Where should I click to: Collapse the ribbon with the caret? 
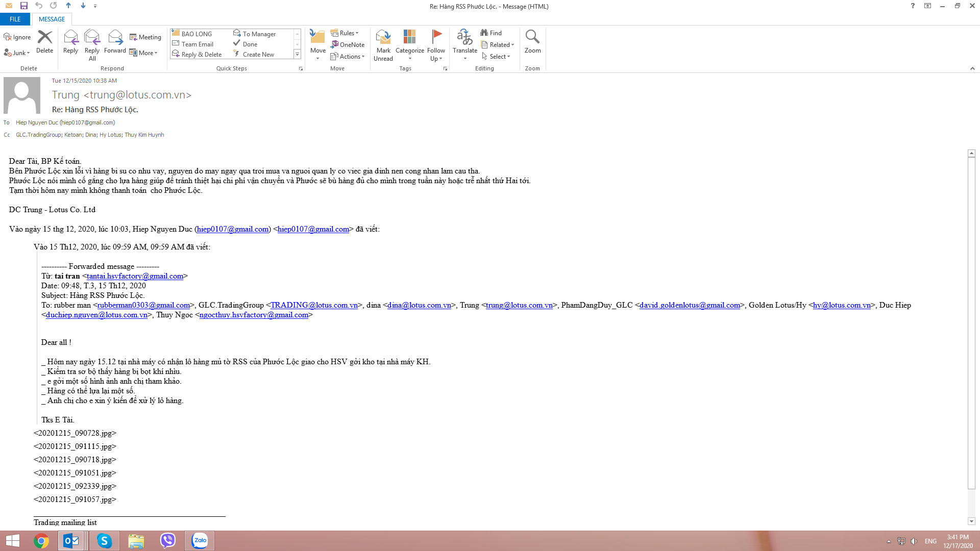972,68
